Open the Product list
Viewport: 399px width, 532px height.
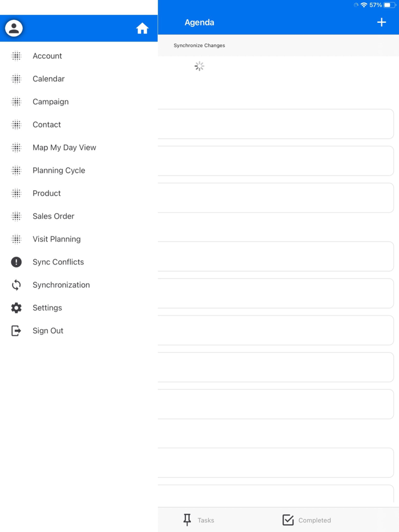(x=46, y=193)
